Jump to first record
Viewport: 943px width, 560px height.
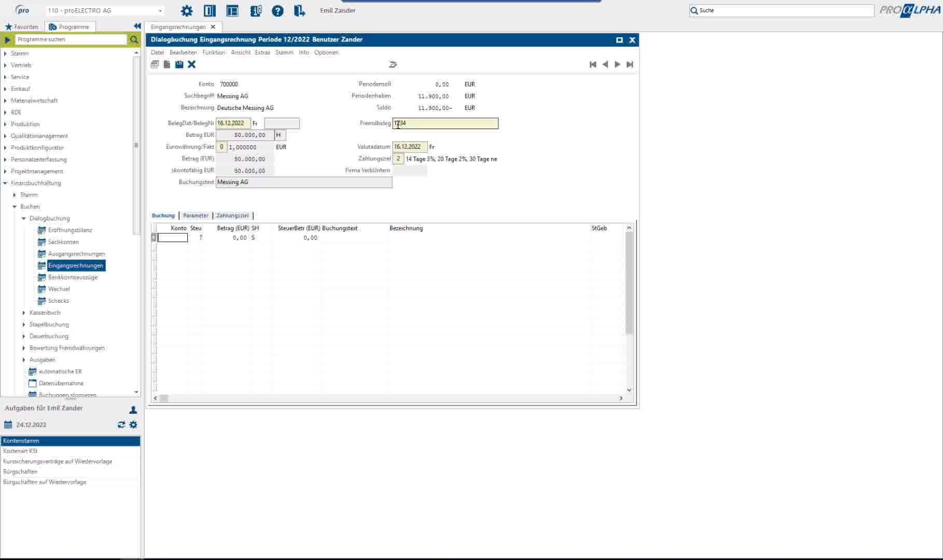(x=593, y=64)
